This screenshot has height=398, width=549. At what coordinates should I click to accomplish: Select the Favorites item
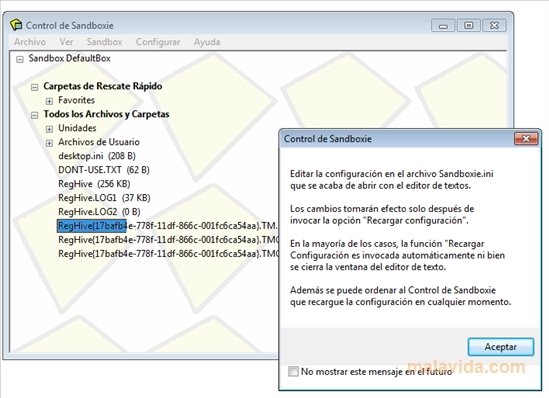pos(76,100)
